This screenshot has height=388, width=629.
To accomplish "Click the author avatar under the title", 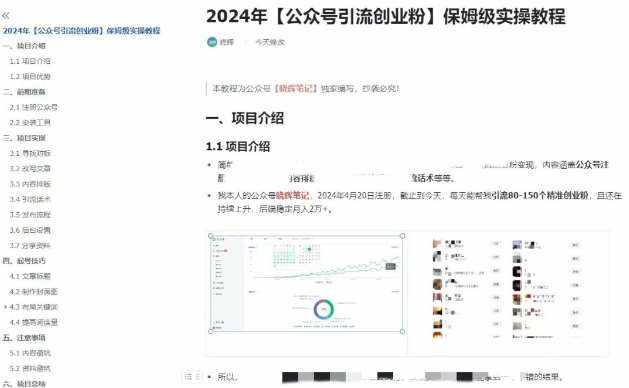I will [x=212, y=42].
